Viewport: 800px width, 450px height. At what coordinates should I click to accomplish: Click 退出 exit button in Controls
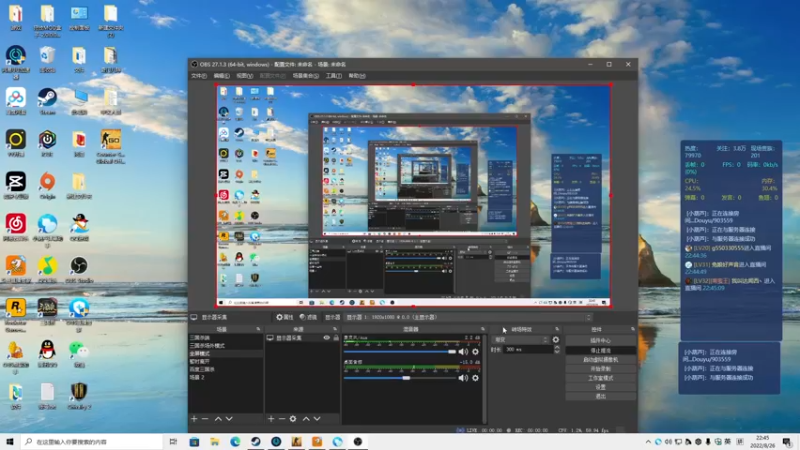[x=601, y=396]
